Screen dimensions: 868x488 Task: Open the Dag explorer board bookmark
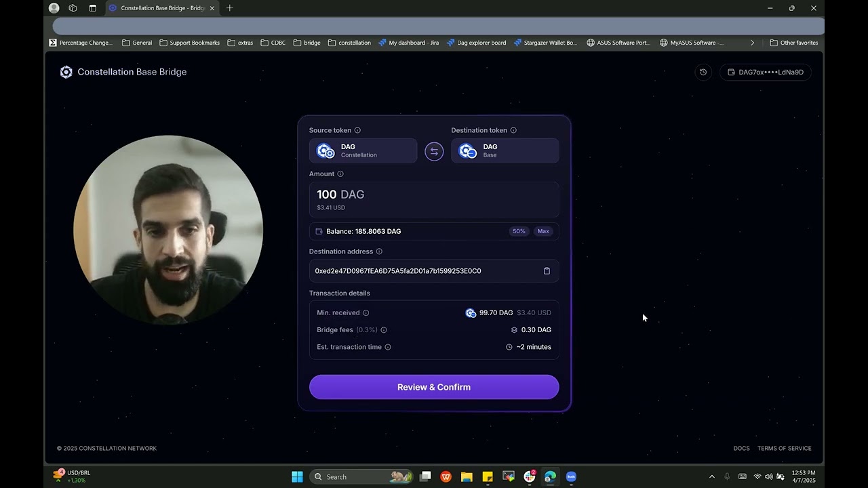[x=476, y=43]
